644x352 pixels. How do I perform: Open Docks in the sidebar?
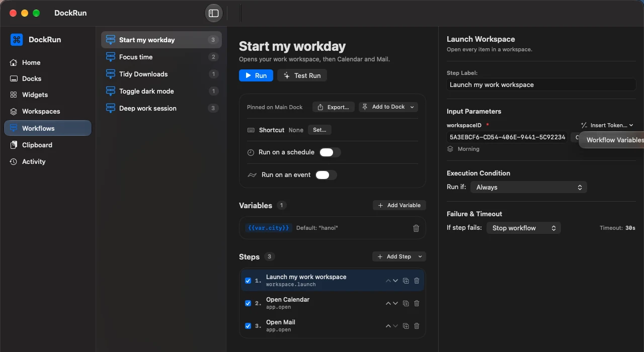48,78
